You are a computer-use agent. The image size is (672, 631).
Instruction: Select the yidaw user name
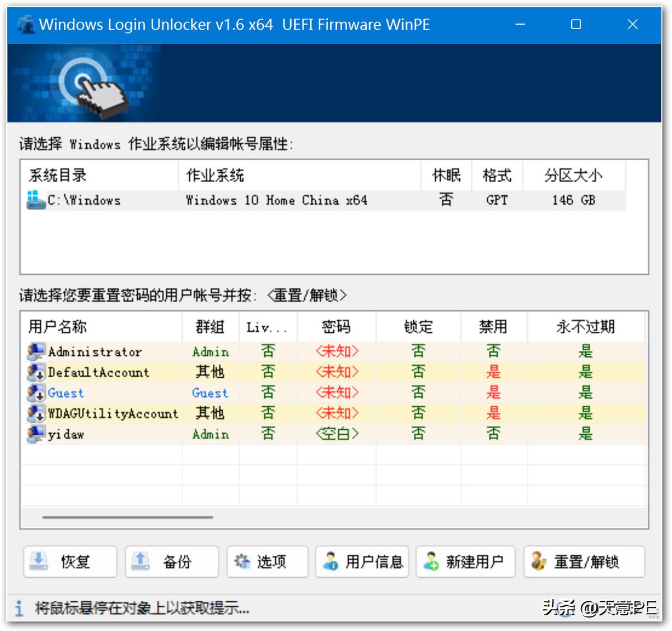66,434
